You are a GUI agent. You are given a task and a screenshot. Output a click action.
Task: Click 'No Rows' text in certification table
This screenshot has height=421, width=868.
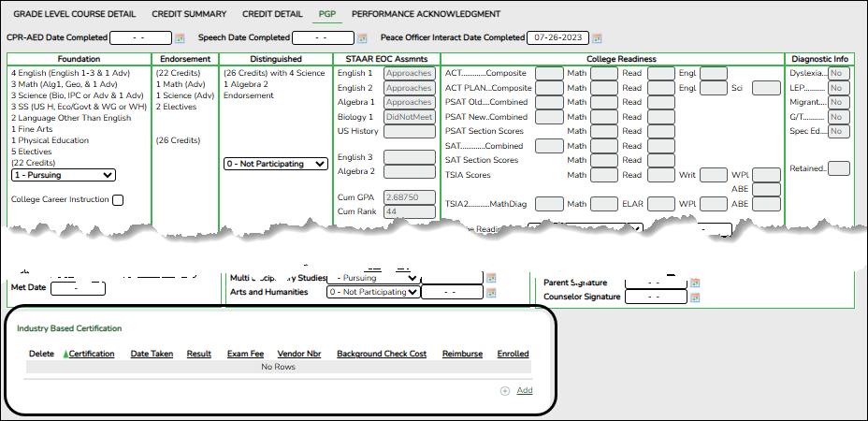tap(278, 367)
